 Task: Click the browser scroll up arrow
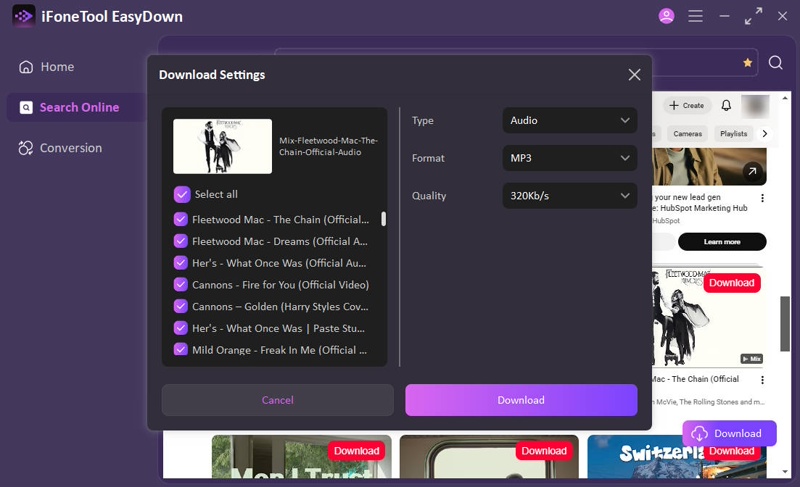coord(785,98)
